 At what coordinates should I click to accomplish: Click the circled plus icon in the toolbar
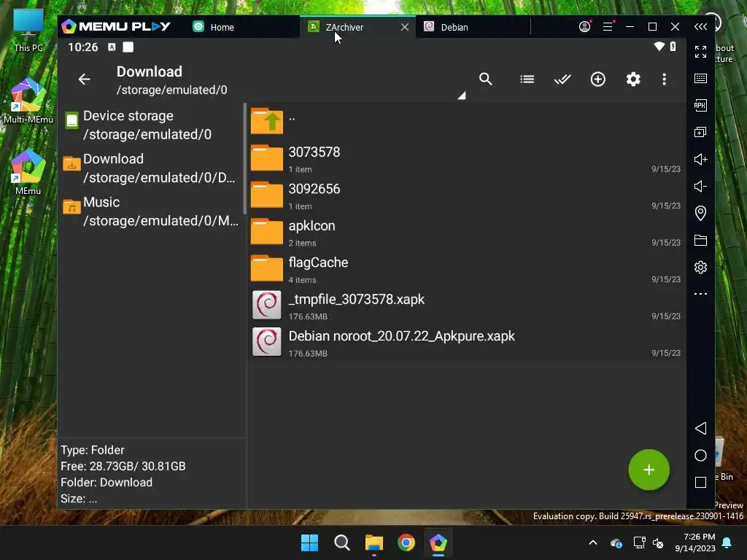(x=598, y=79)
